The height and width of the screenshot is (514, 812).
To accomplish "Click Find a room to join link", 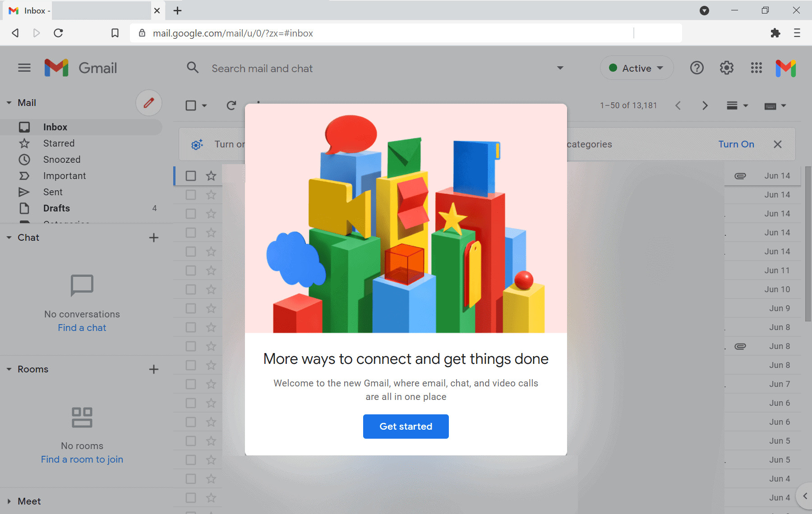I will (x=82, y=459).
